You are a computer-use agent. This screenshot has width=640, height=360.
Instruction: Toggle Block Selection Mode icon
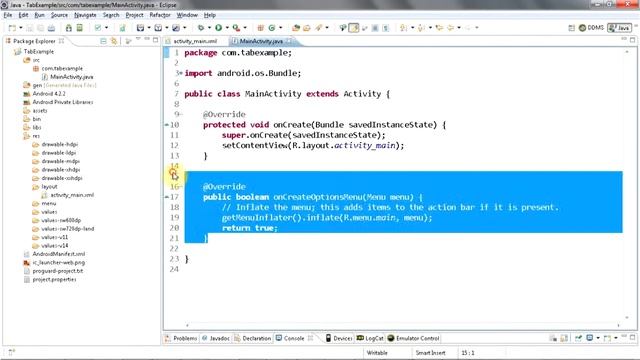(375, 28)
